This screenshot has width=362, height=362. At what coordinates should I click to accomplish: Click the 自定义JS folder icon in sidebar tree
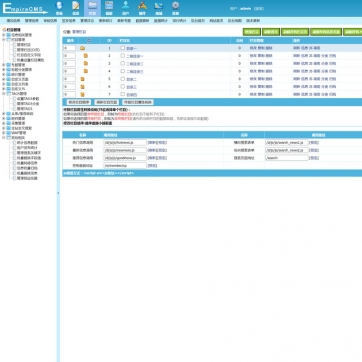click(x=8, y=89)
